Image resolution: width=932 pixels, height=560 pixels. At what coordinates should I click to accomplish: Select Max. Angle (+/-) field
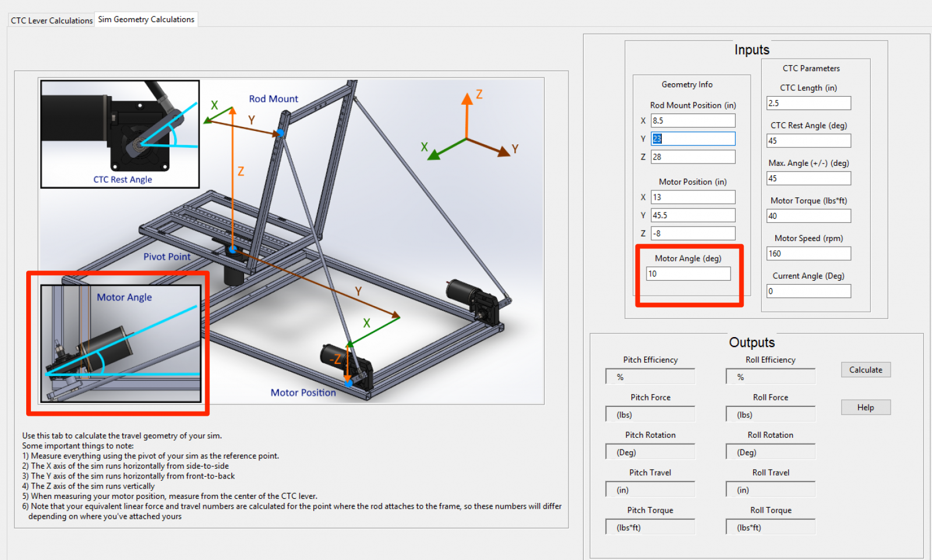pyautogui.click(x=809, y=178)
